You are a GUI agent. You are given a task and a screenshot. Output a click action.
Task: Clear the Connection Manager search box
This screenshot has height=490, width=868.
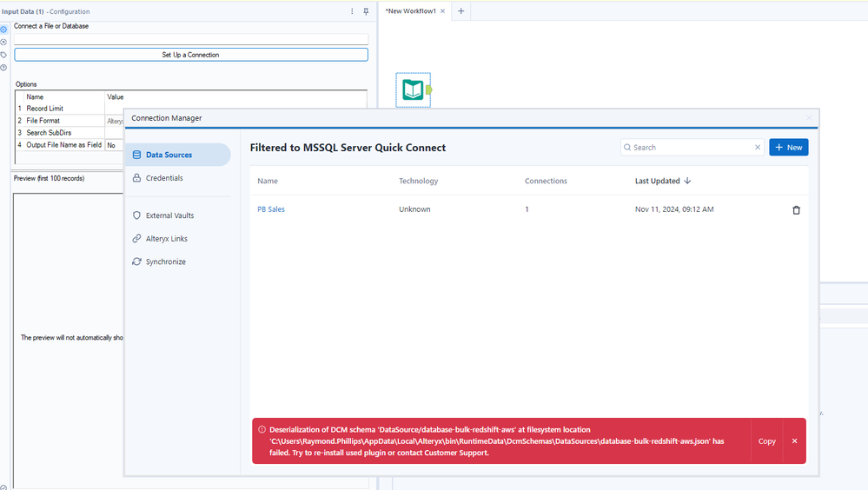coord(758,148)
